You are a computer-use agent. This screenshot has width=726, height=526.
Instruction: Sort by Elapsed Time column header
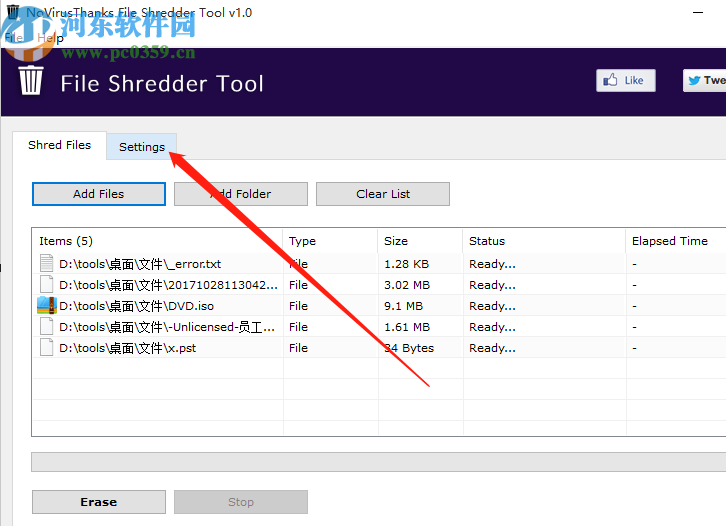[x=676, y=241]
